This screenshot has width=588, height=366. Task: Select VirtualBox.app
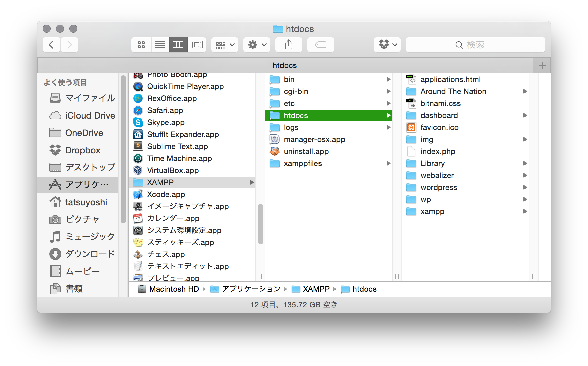pos(192,170)
